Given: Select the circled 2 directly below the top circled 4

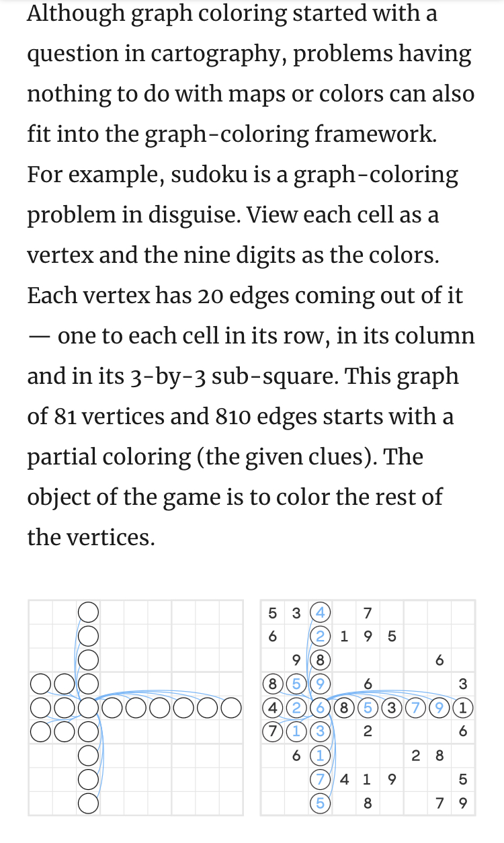Looking at the screenshot, I should pyautogui.click(x=321, y=636).
